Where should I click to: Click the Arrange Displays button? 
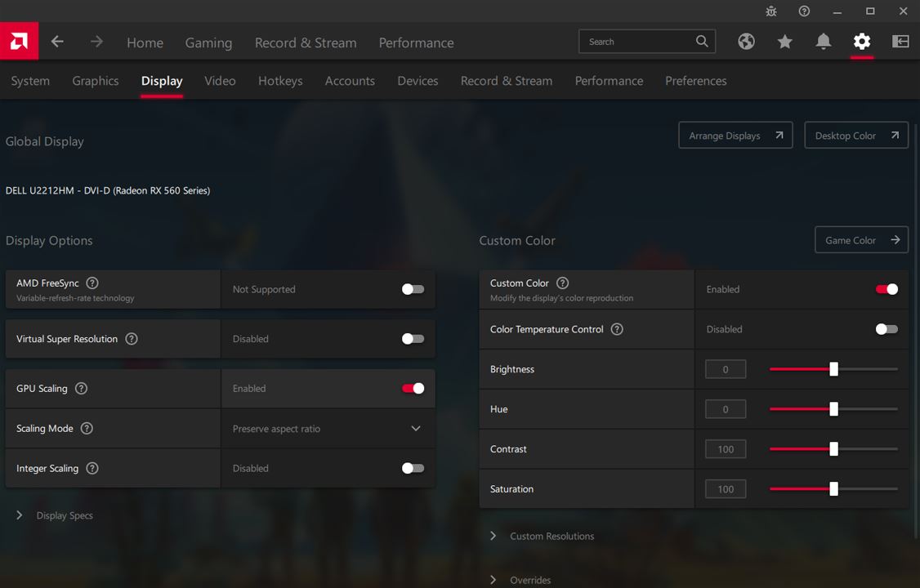[735, 136]
